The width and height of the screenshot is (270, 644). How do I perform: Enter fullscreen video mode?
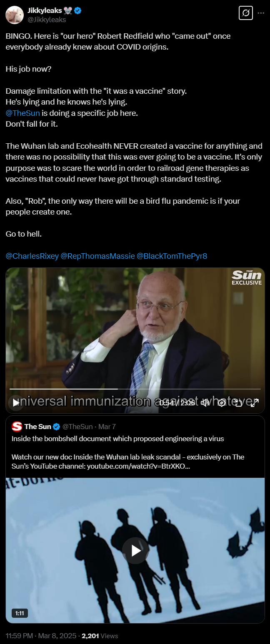tap(254, 402)
